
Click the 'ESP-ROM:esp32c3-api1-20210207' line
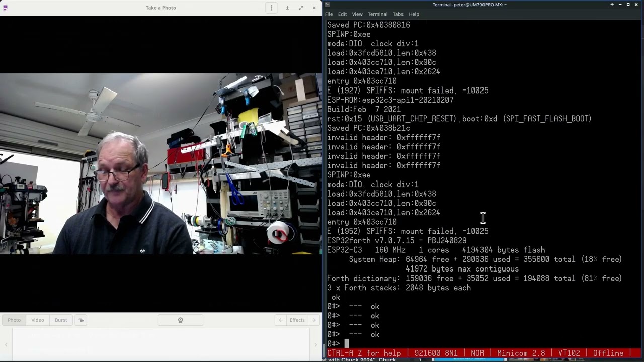coord(390,100)
